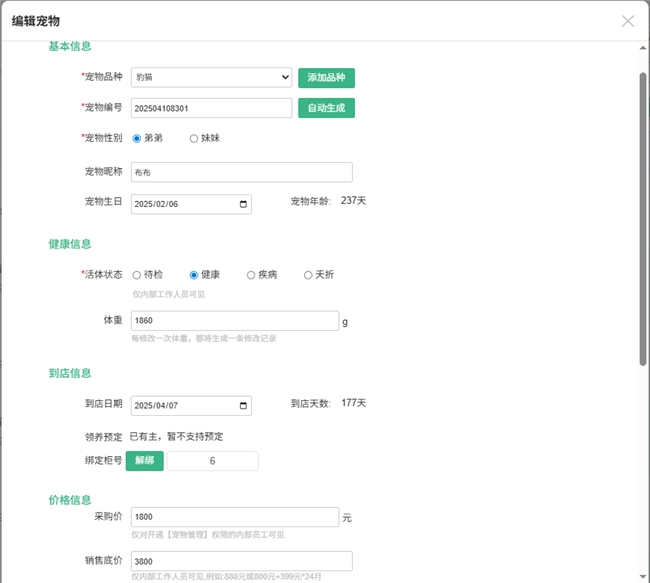This screenshot has width=650, height=583.
Task: Edit the 体重 input field
Action: tap(234, 321)
